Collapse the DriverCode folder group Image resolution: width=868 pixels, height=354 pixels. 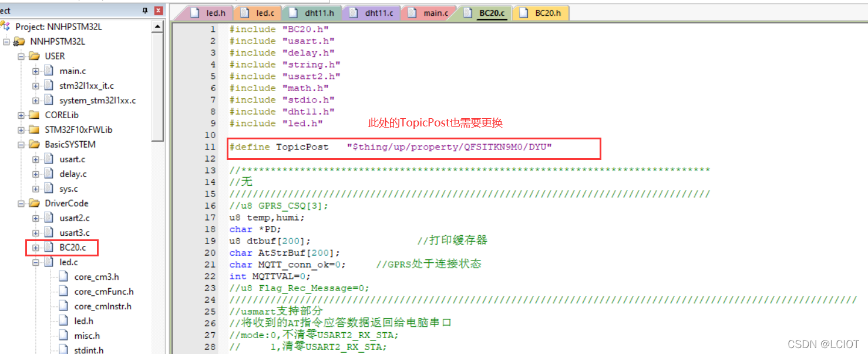(x=21, y=203)
